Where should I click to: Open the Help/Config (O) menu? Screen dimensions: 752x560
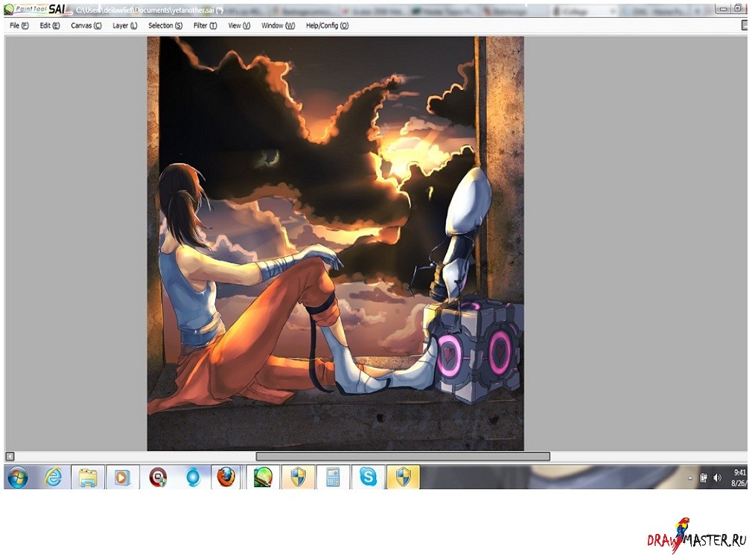pyautogui.click(x=328, y=25)
